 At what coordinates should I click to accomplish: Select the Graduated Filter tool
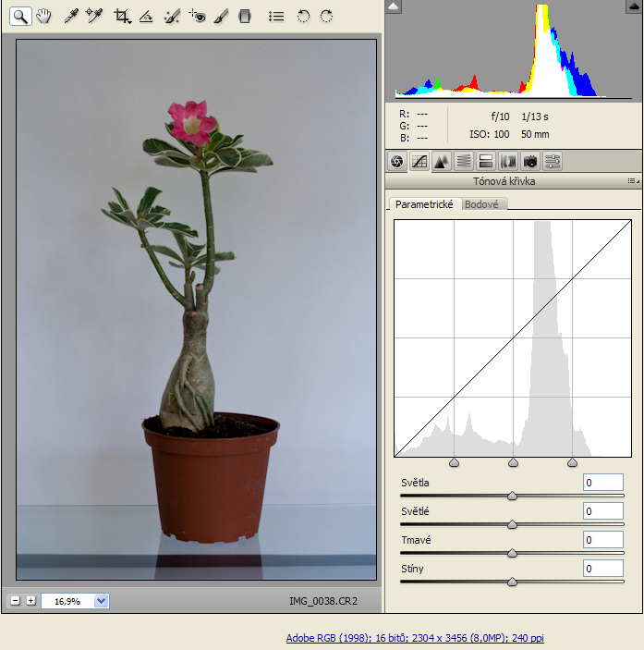click(x=245, y=17)
